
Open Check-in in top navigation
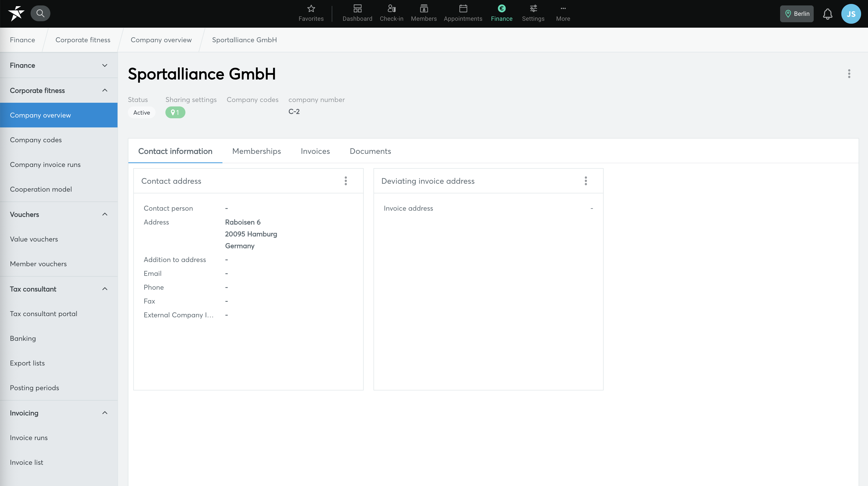(391, 14)
